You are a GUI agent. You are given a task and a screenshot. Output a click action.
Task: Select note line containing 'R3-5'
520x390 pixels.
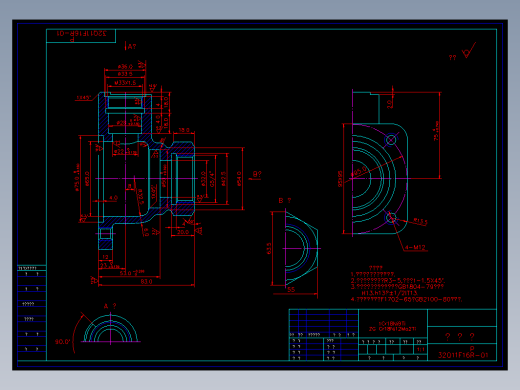coord(397,281)
